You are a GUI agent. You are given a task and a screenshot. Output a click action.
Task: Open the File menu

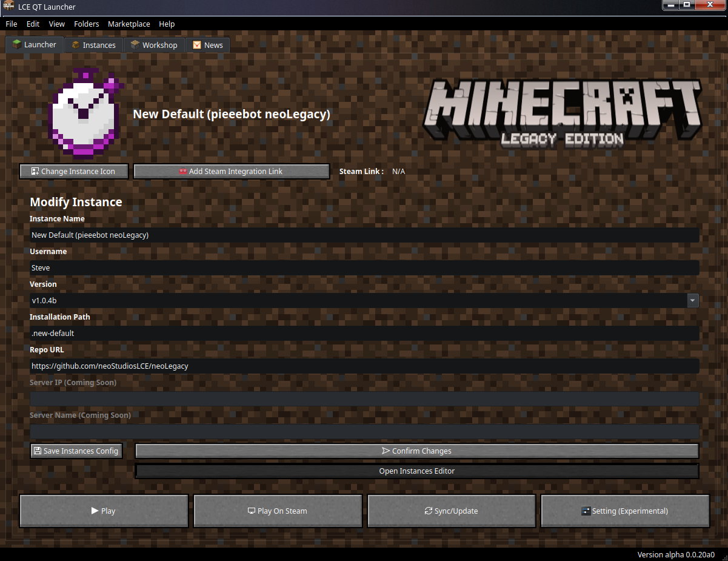tap(11, 24)
